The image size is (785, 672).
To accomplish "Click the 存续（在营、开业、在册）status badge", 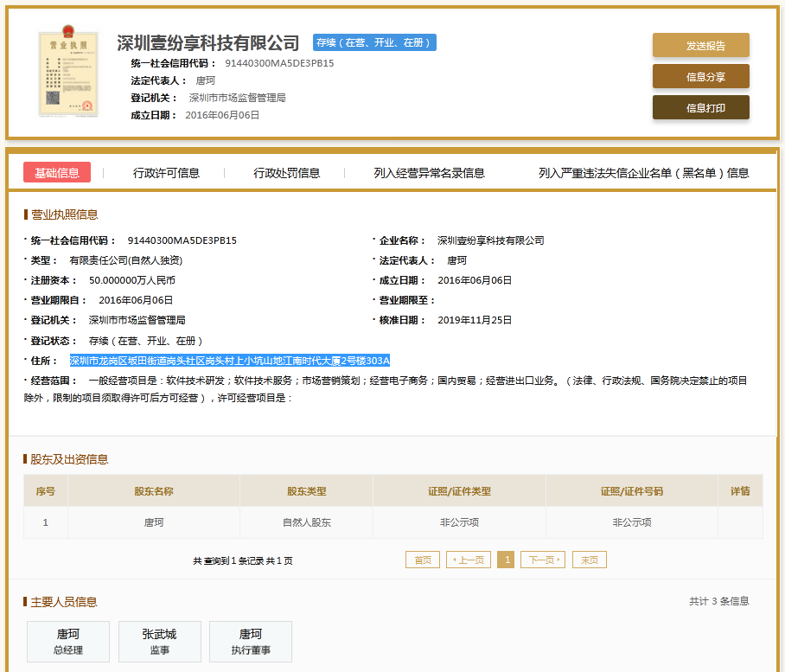I will (x=374, y=42).
